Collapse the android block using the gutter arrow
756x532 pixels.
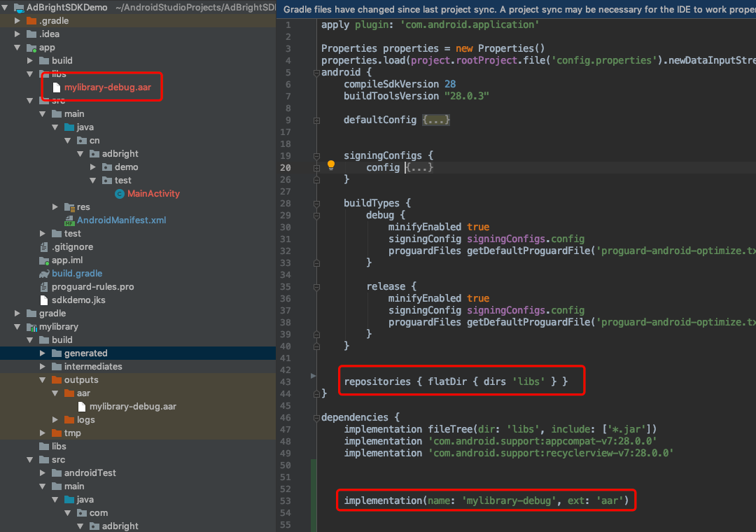(316, 71)
